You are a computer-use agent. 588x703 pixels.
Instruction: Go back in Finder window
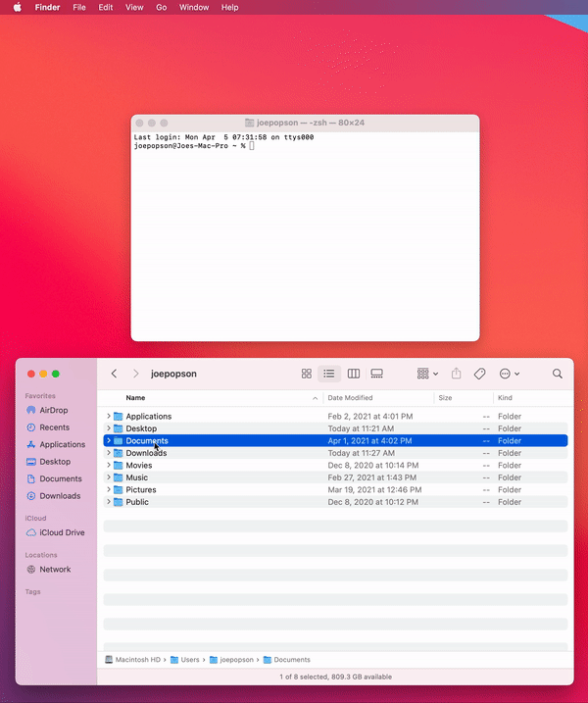[x=114, y=374]
